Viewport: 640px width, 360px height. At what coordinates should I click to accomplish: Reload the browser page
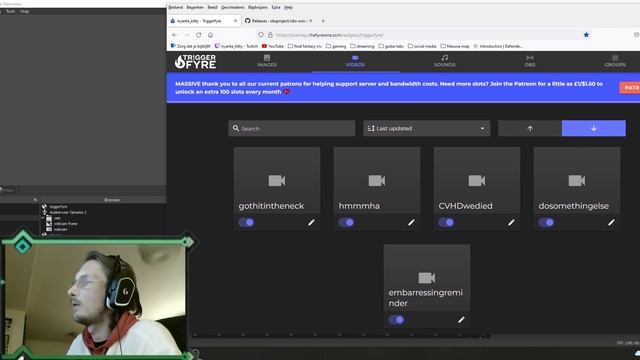(198, 35)
